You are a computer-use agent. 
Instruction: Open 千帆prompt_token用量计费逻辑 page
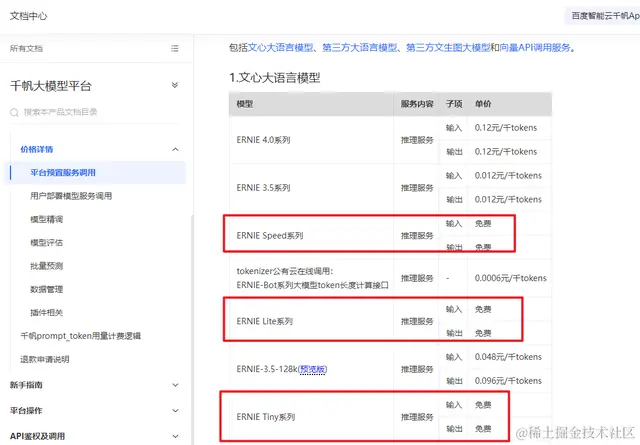(81, 336)
